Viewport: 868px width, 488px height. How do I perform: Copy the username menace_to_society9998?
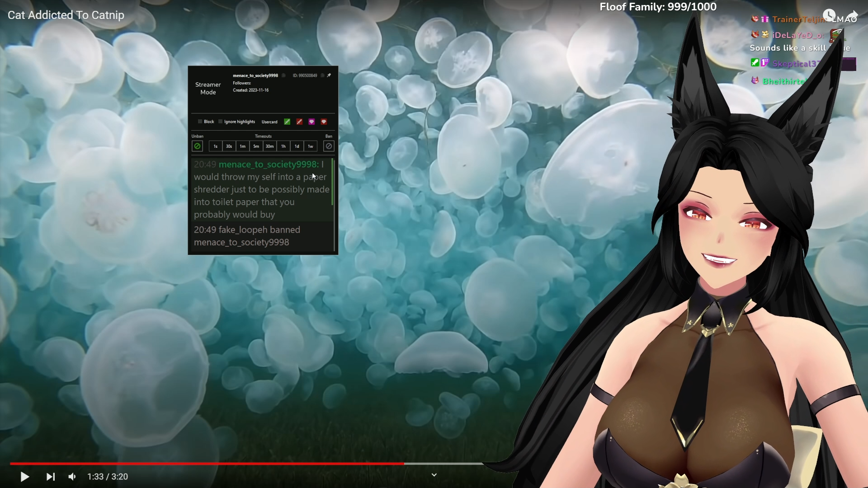[283, 75]
